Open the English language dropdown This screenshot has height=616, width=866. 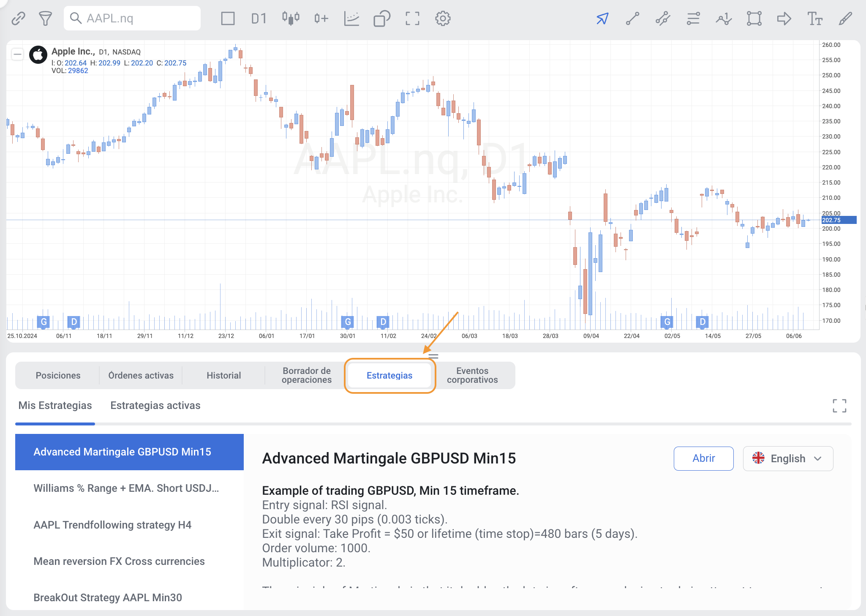(x=788, y=458)
